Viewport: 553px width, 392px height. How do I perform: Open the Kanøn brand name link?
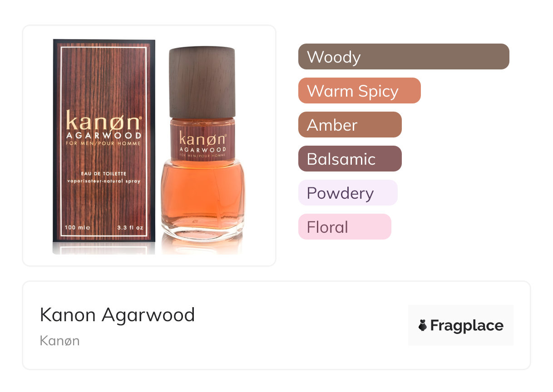(59, 341)
